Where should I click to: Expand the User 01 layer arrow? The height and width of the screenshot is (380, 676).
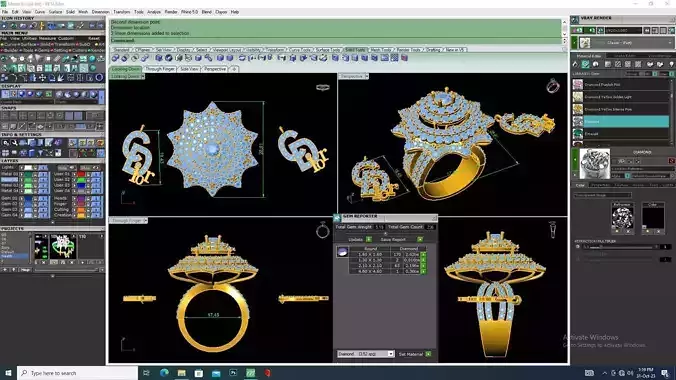73,174
